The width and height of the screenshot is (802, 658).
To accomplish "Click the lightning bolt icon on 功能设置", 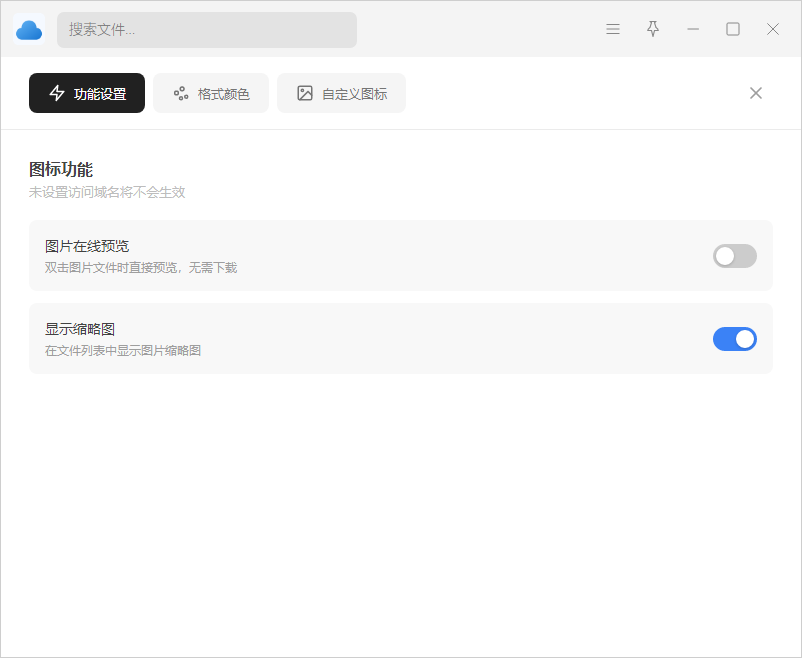I will tap(57, 93).
